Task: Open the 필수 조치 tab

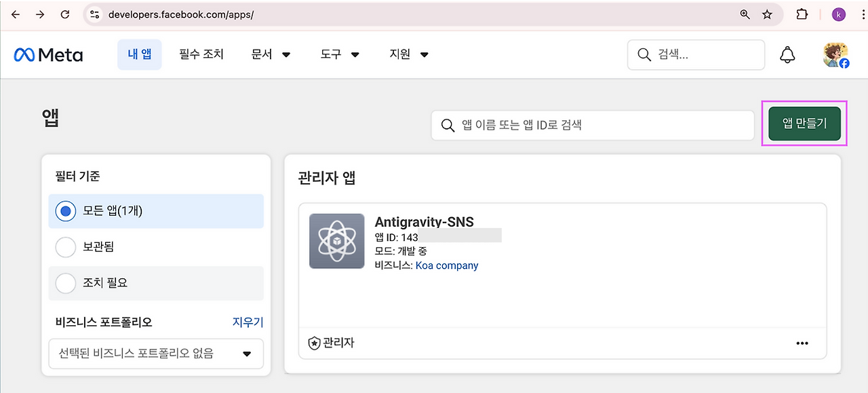Action: pos(201,54)
